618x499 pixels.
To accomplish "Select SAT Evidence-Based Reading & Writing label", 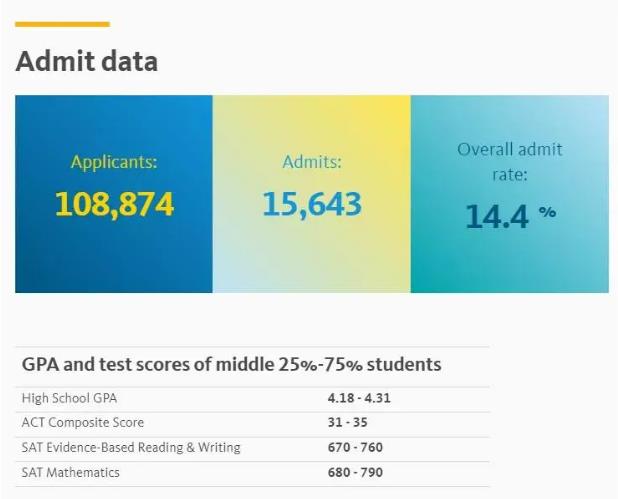I will coord(131,447).
